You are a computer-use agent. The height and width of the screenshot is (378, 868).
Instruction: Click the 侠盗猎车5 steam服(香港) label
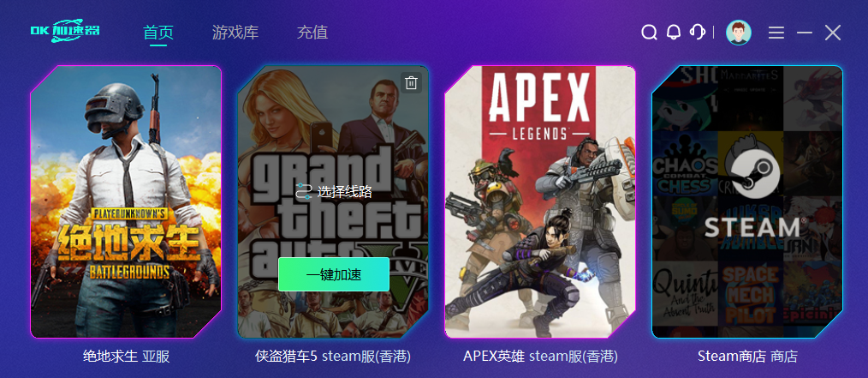[x=333, y=356]
